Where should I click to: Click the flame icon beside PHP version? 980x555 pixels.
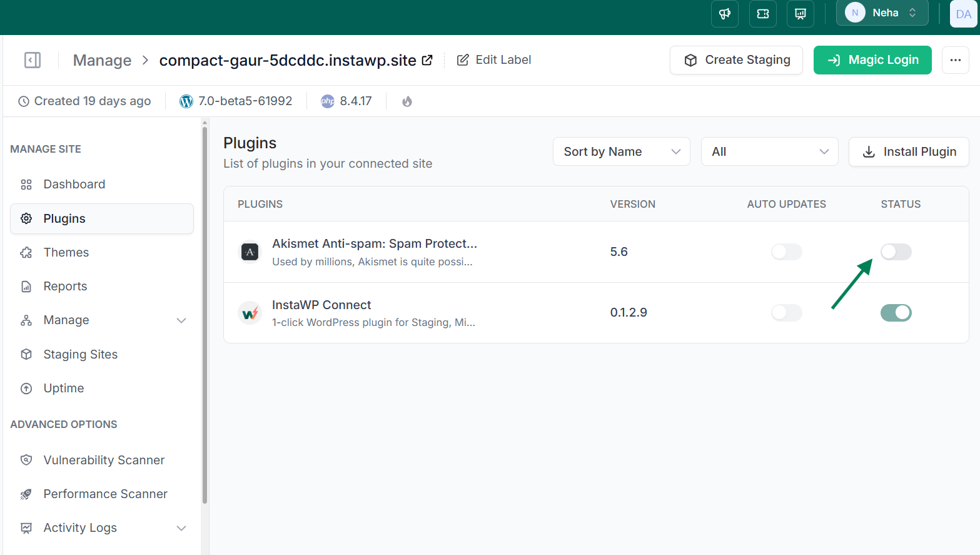coord(407,101)
